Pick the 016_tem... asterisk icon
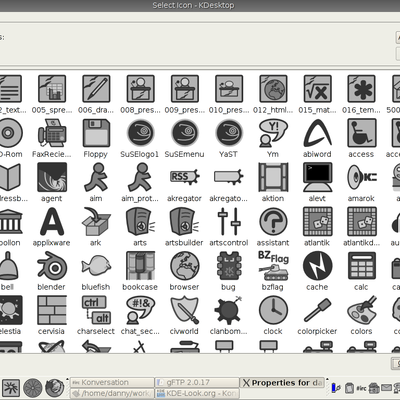Viewport: 400px width, 400px height. click(361, 89)
